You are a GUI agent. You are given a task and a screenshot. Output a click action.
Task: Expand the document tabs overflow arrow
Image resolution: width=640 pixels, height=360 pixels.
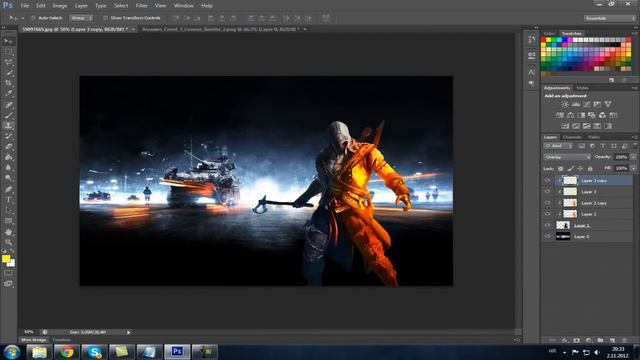click(x=305, y=29)
